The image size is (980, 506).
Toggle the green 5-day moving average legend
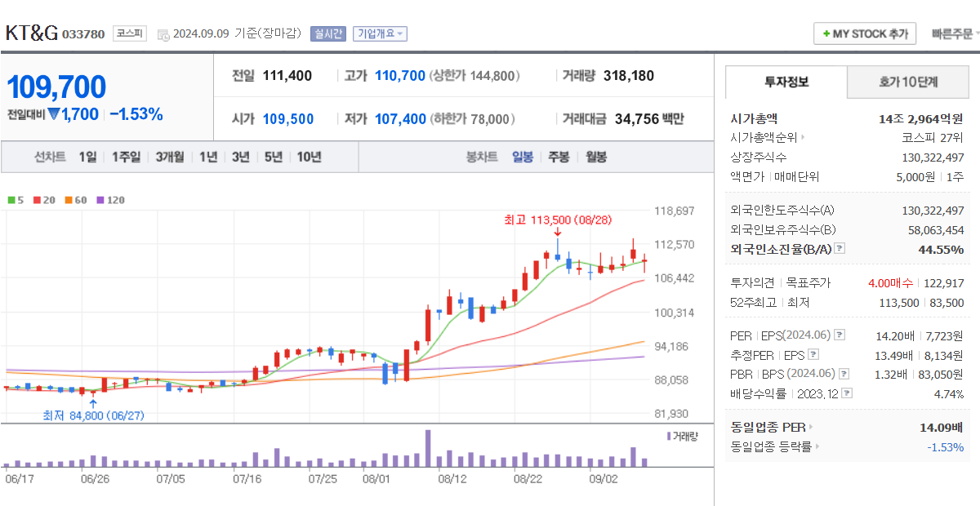pyautogui.click(x=15, y=199)
